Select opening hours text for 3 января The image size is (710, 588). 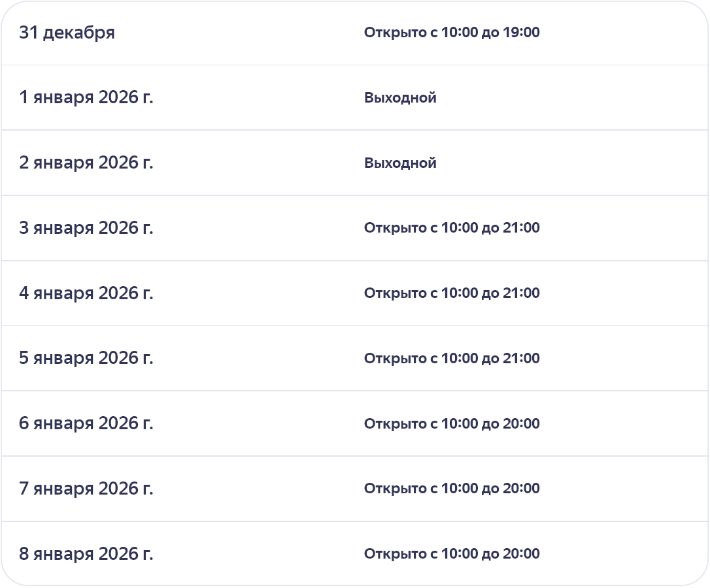[451, 228]
